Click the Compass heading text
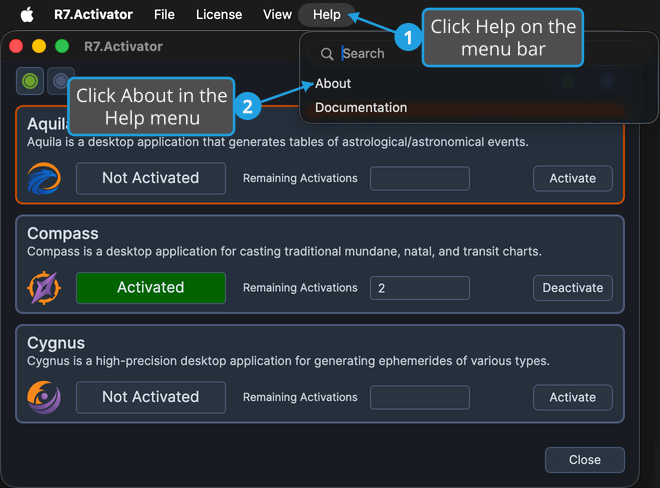Screen dimensions: 660x488 (x=63, y=233)
